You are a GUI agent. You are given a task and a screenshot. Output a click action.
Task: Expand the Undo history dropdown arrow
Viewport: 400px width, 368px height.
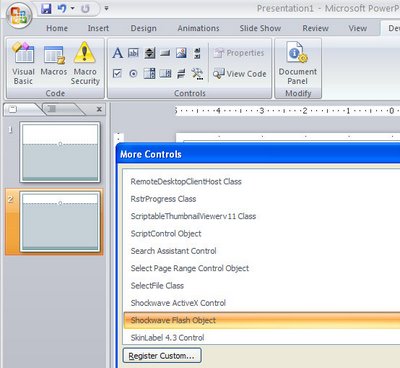73,8
